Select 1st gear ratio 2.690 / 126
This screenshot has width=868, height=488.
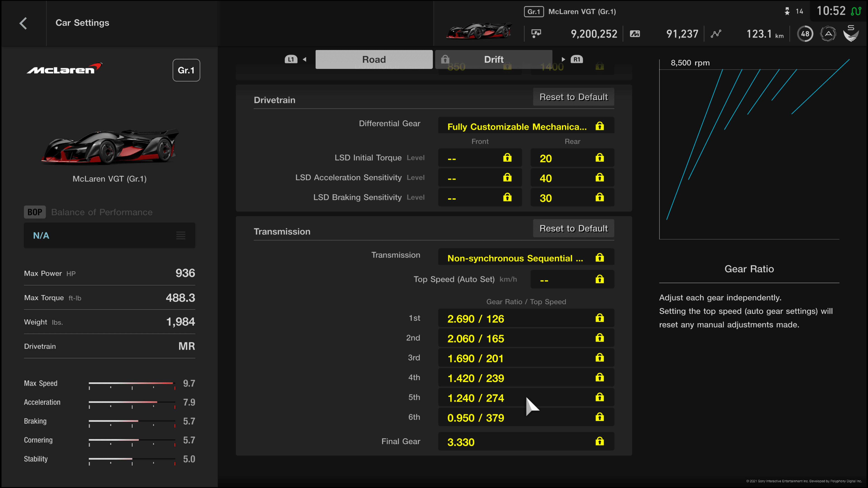tap(526, 318)
